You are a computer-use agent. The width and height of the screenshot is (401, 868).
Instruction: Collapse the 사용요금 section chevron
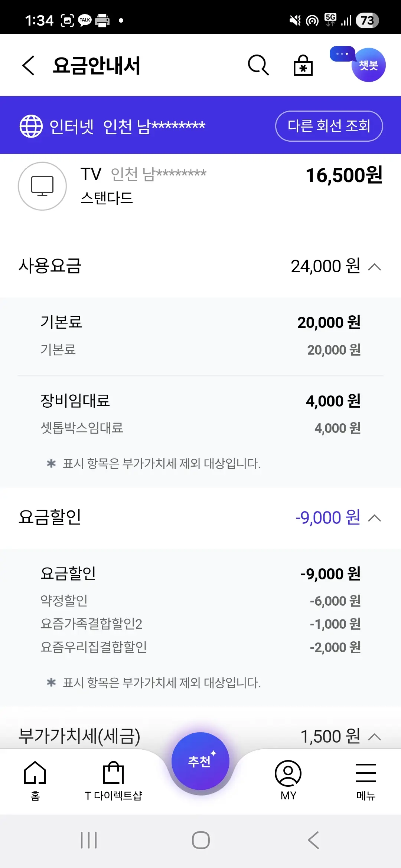[x=375, y=267]
